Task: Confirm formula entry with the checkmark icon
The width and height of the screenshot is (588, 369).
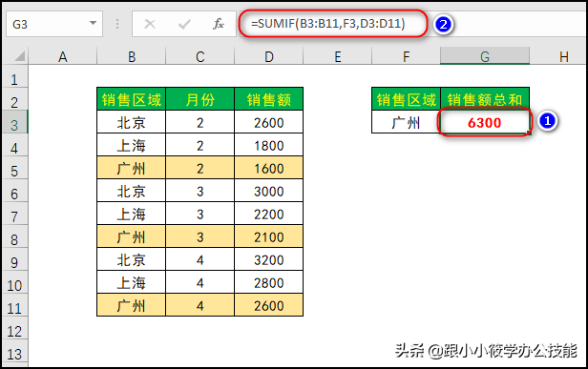Action: (184, 25)
